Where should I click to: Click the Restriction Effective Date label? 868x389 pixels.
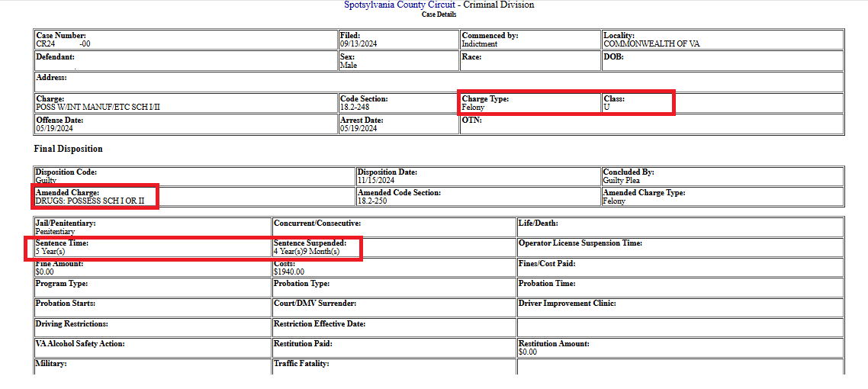[320, 323]
